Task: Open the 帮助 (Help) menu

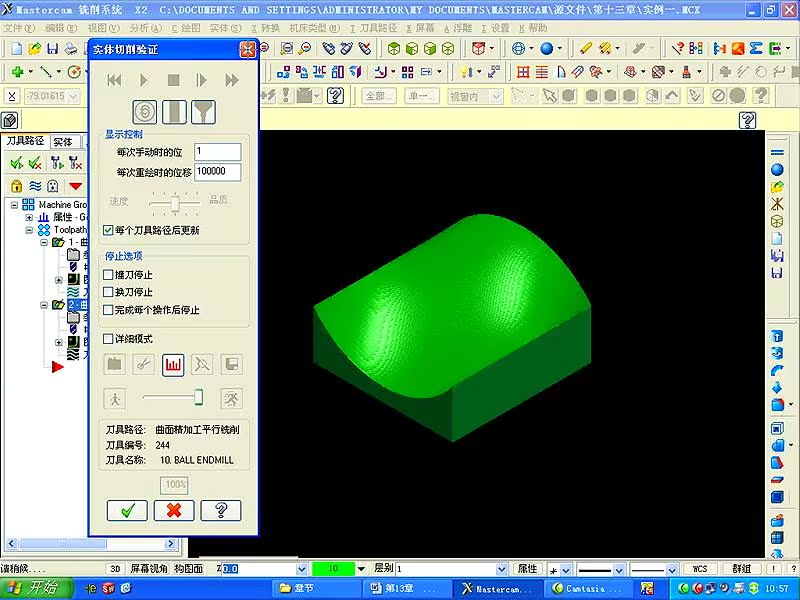Action: [x=533, y=28]
